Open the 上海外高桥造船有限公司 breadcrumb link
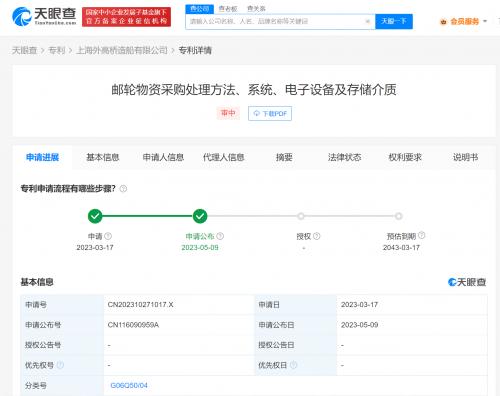500x396 pixels. click(x=122, y=50)
